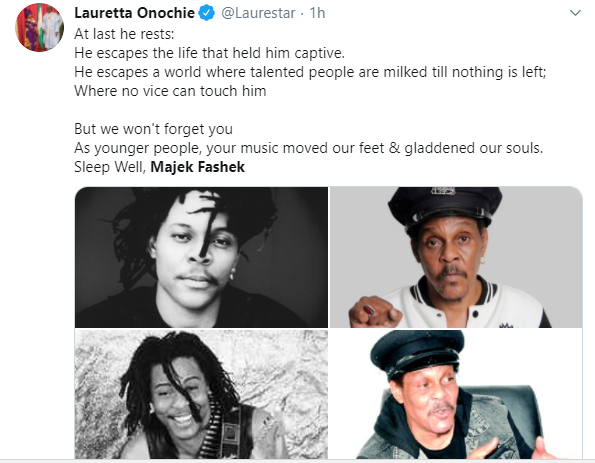Click the bold Majek Fashek text
This screenshot has width=595, height=463.
[x=198, y=167]
